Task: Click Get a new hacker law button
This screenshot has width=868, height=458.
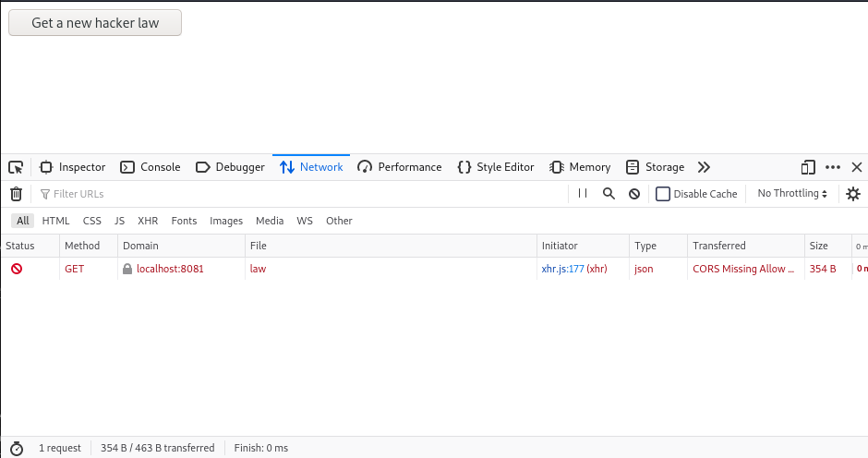Action: click(95, 23)
